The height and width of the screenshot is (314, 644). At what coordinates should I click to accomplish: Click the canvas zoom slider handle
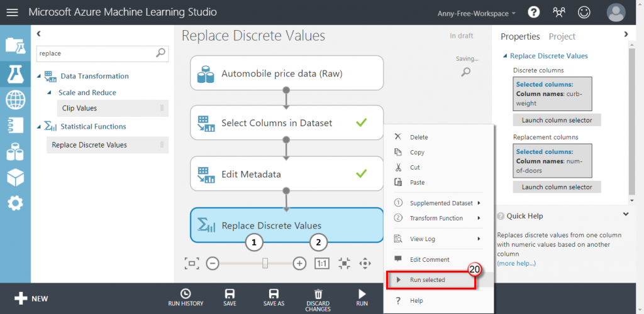pos(265,263)
